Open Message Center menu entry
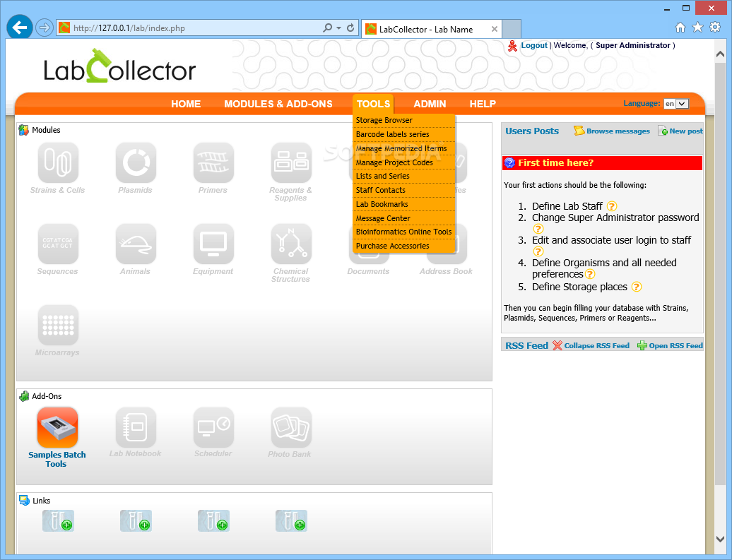Image resolution: width=732 pixels, height=560 pixels. coord(404,218)
